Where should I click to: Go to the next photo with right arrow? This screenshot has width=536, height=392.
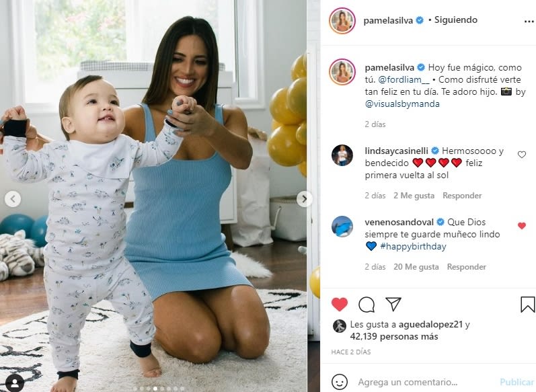(x=303, y=199)
